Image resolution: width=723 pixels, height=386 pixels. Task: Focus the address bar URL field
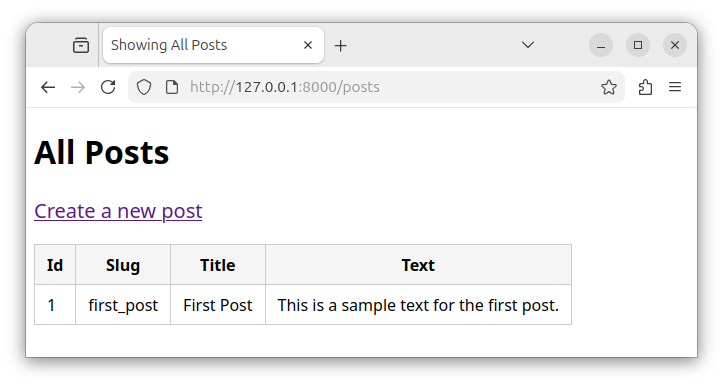coord(392,87)
